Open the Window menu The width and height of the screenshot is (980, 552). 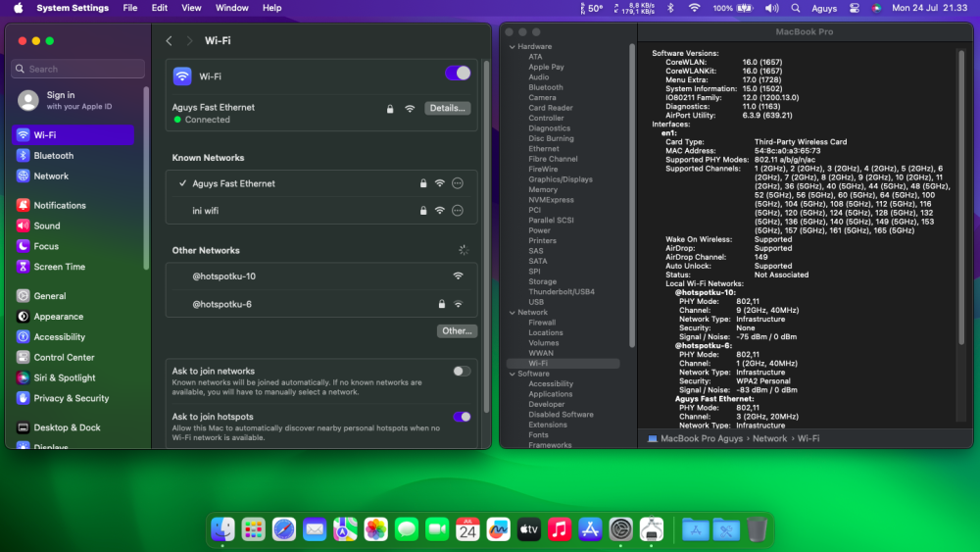(232, 8)
